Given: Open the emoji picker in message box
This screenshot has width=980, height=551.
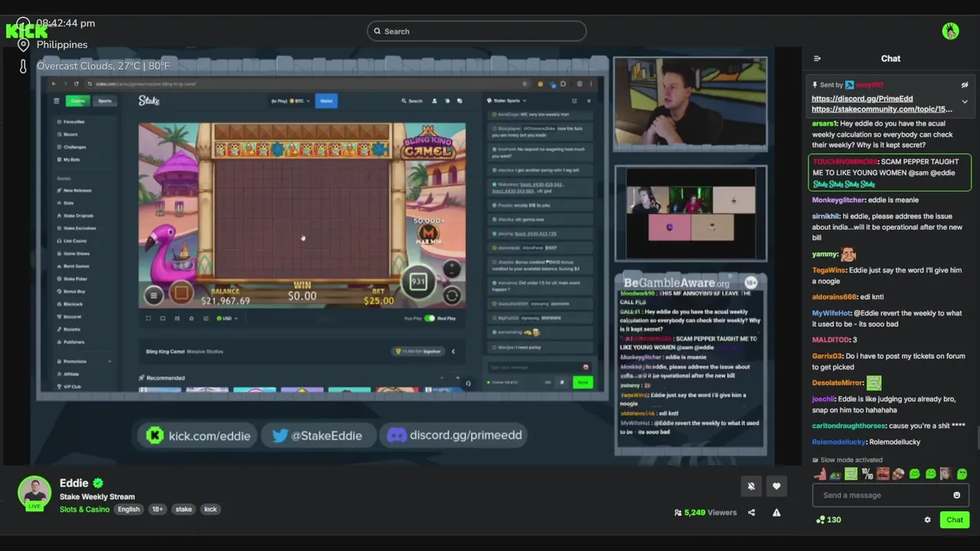Looking at the screenshot, I should coord(956,495).
